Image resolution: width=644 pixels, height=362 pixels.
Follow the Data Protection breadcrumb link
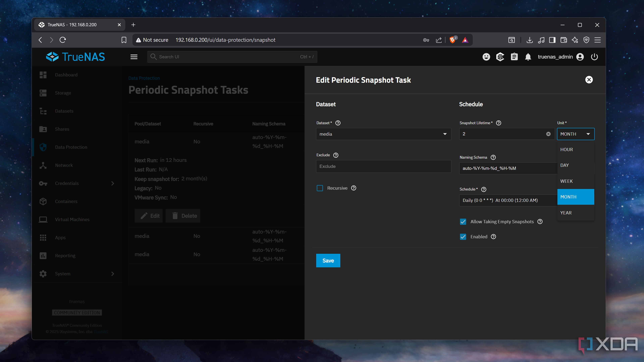click(x=144, y=78)
